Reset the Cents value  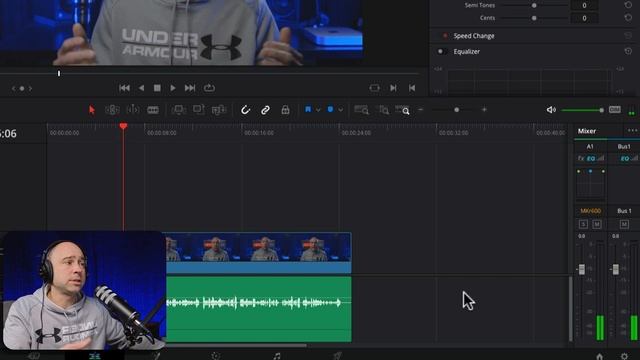628,18
